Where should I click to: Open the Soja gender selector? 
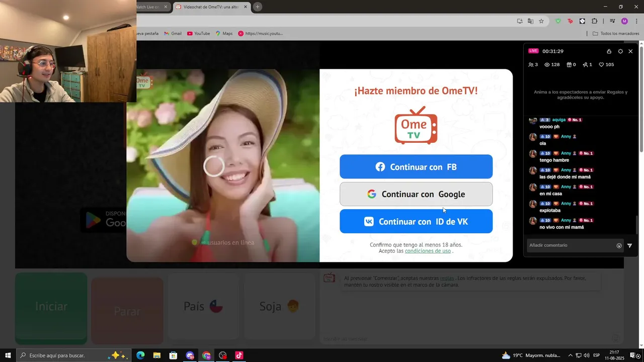tap(279, 306)
